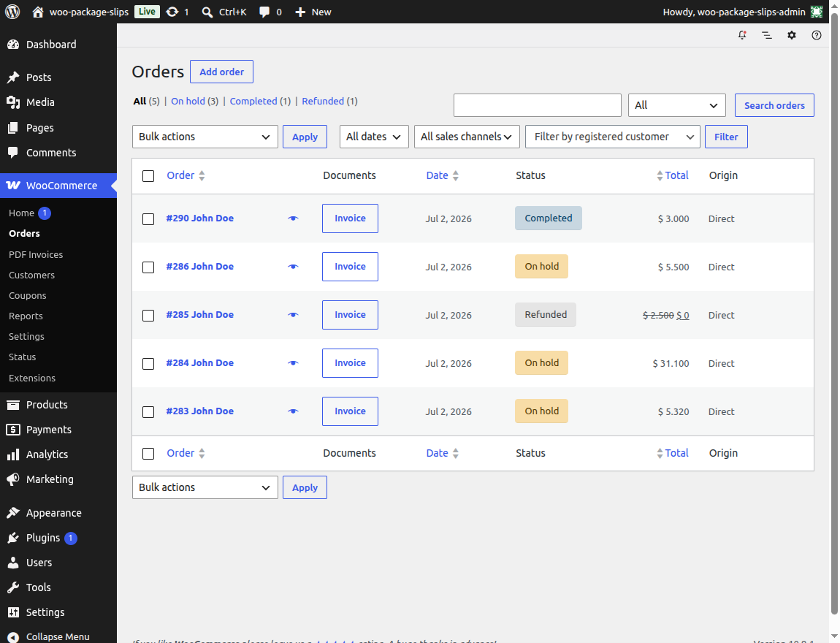Viewport: 840px width, 643px height.
Task: Sort by Date column in header
Action: pos(442,175)
